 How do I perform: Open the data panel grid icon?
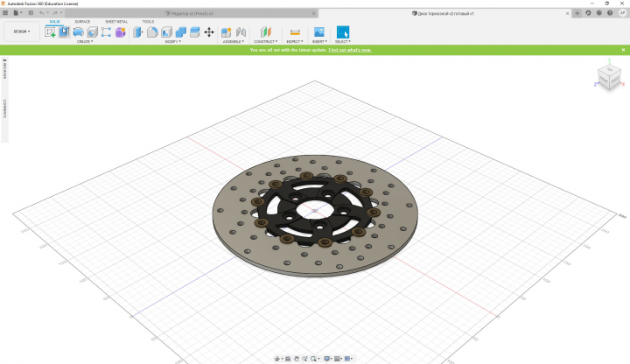click(5, 13)
